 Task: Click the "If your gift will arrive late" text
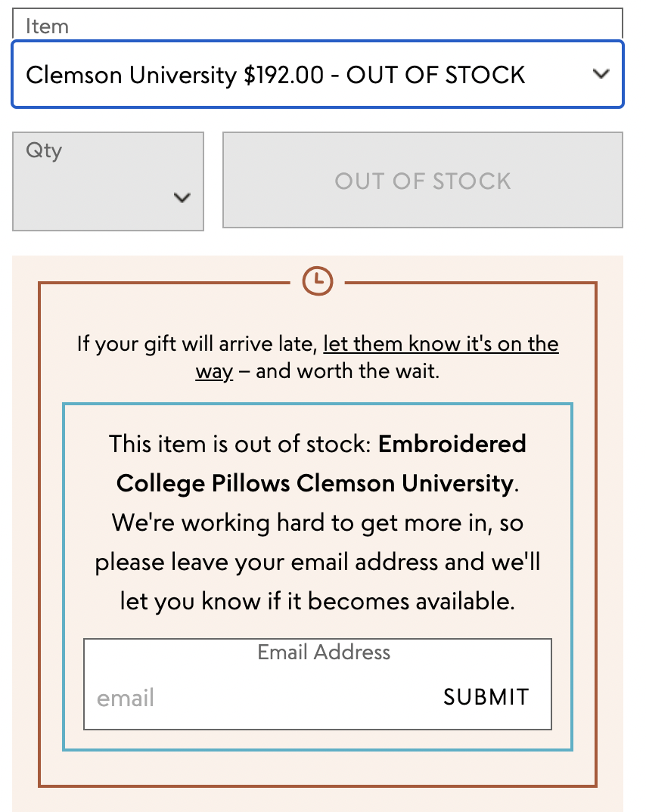[197, 344]
